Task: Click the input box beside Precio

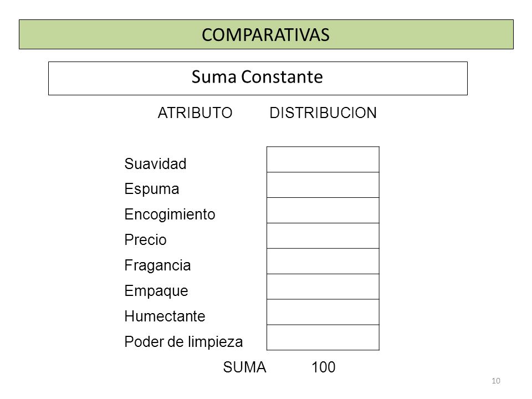Action: 323,236
